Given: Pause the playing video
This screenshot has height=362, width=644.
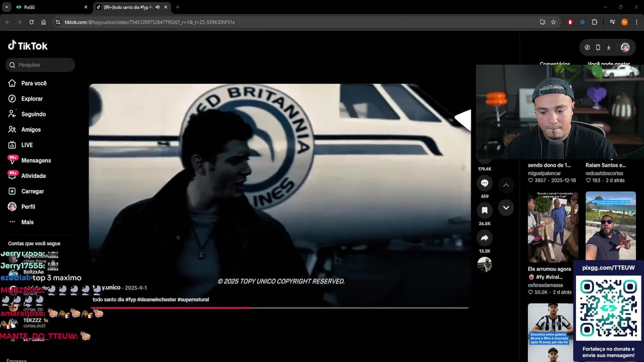Looking at the screenshot, I should point(280,196).
